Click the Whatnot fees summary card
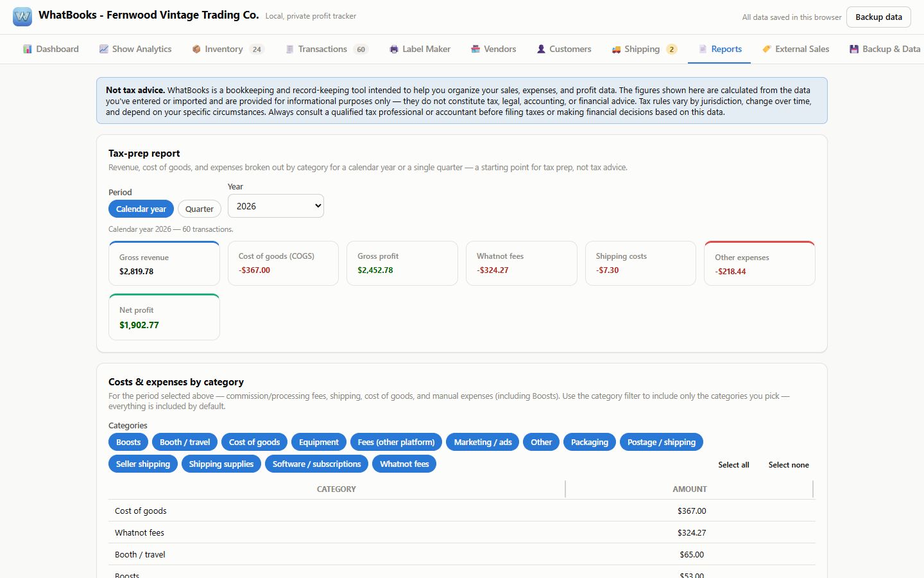 522,263
